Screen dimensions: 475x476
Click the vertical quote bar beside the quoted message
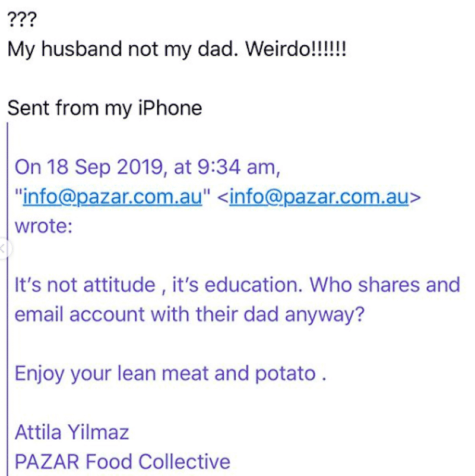click(8, 299)
